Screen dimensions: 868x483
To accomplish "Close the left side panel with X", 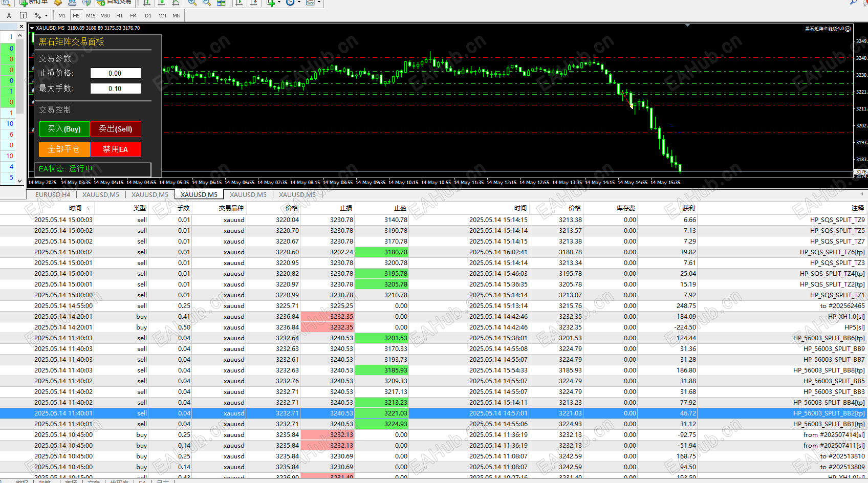I will (x=21, y=27).
